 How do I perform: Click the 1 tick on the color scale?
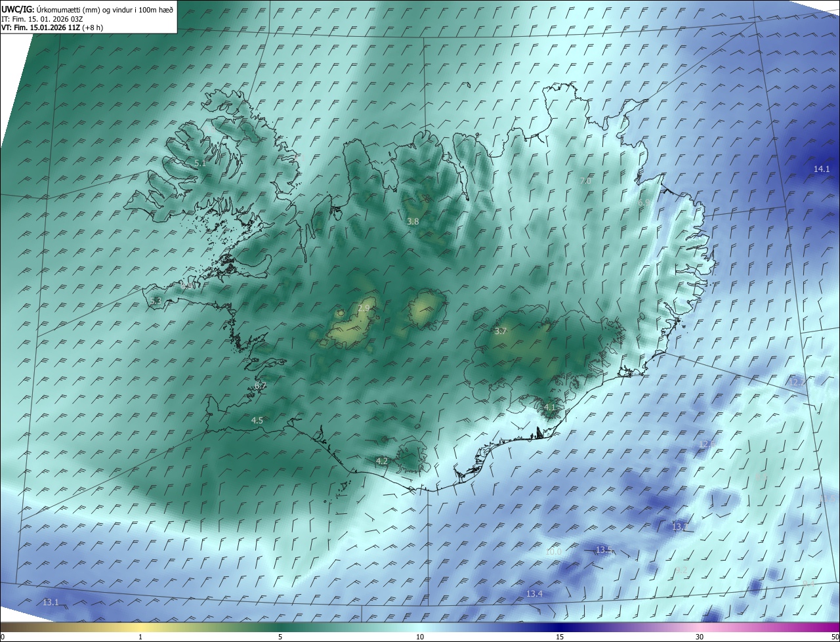(x=140, y=637)
